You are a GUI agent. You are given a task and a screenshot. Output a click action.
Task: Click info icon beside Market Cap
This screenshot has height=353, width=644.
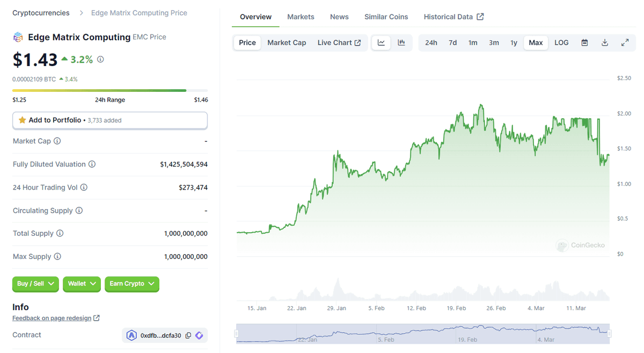click(57, 141)
